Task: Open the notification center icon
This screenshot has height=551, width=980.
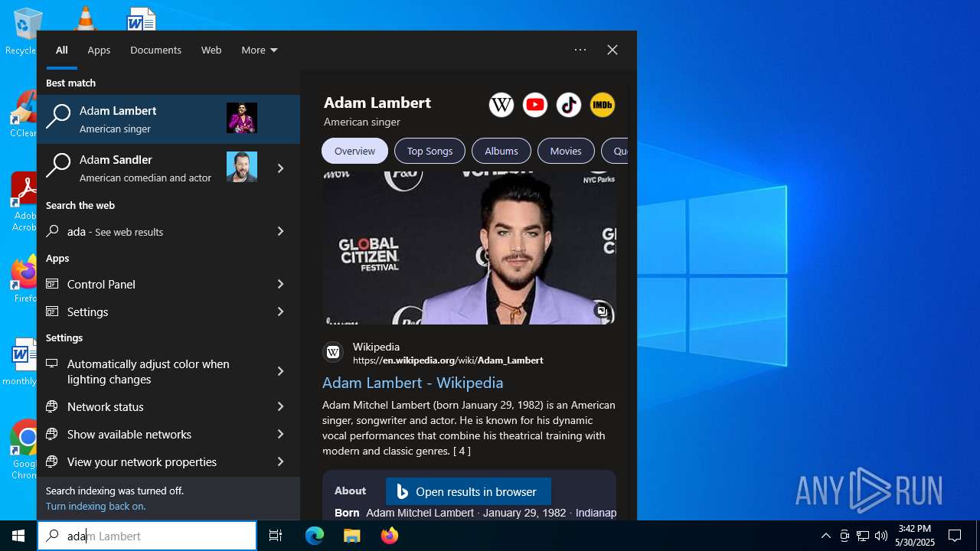Action: (x=955, y=536)
